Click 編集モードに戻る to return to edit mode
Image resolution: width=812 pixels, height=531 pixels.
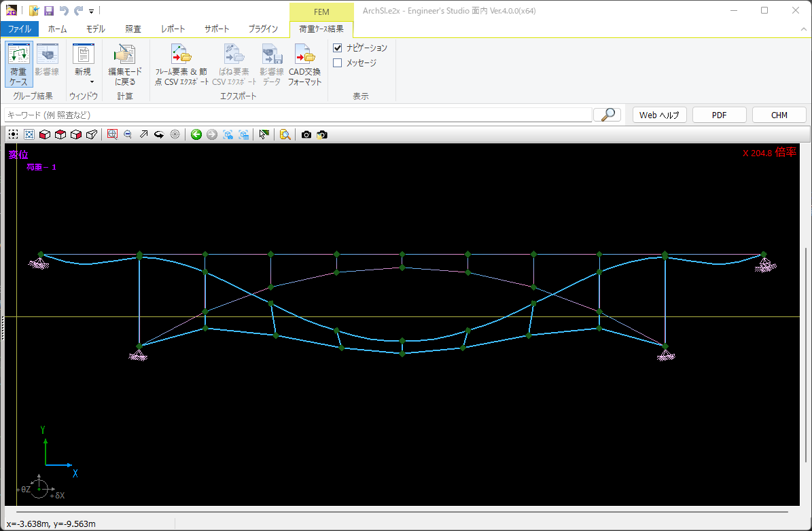click(x=125, y=65)
